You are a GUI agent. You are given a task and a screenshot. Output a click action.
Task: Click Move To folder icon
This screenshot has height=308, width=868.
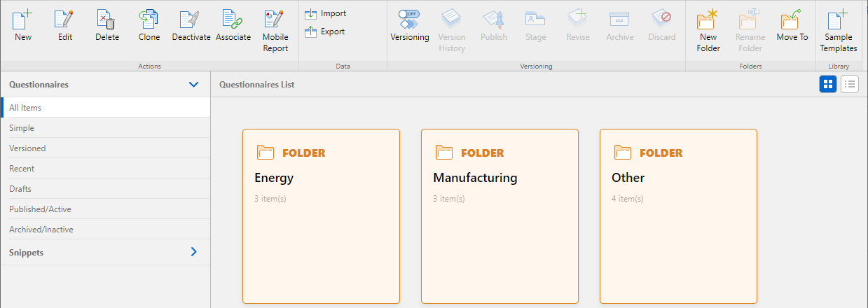[x=792, y=21]
